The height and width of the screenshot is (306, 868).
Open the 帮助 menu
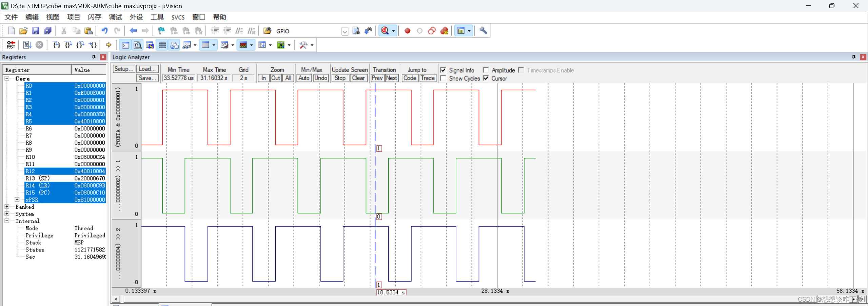pos(220,17)
